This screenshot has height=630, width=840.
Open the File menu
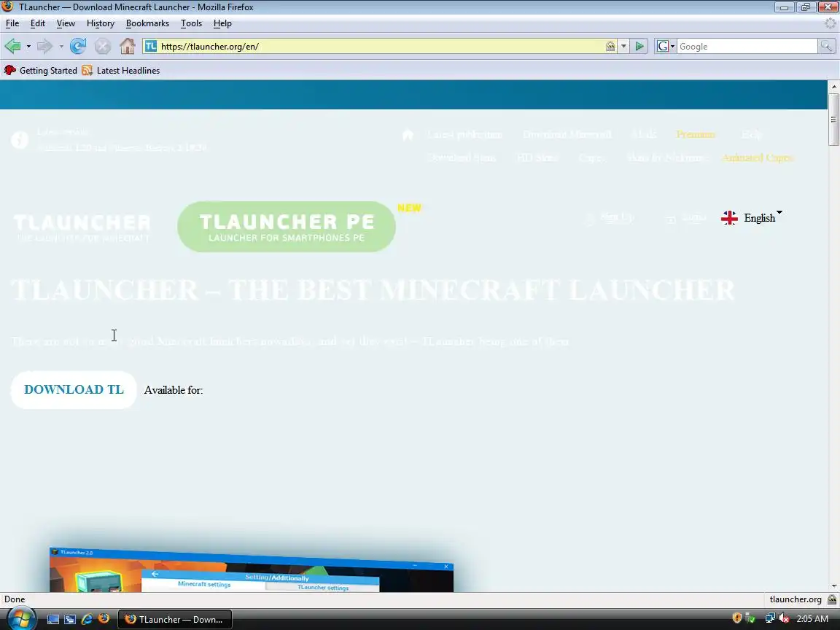pyautogui.click(x=12, y=23)
